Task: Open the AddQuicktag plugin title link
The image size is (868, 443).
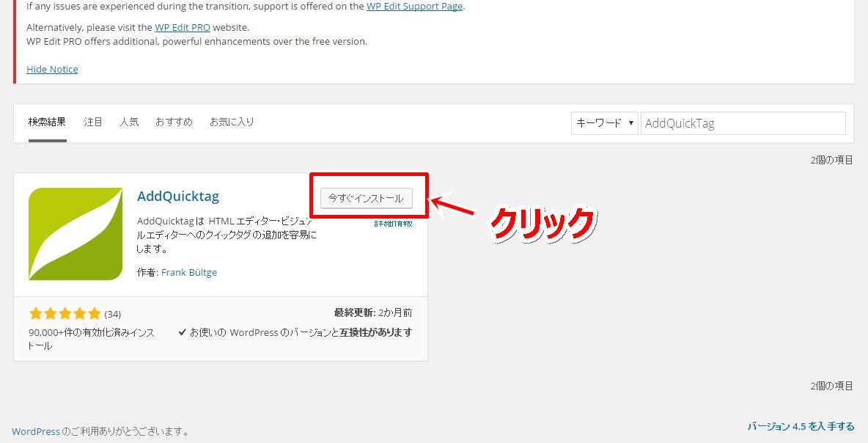Action: [x=178, y=196]
